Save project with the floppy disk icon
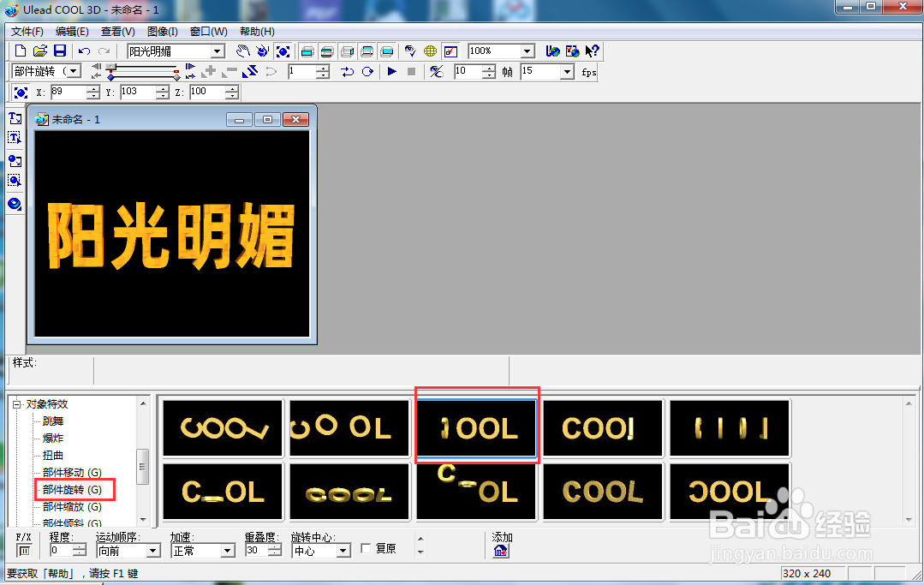This screenshot has width=924, height=585. pyautogui.click(x=60, y=51)
